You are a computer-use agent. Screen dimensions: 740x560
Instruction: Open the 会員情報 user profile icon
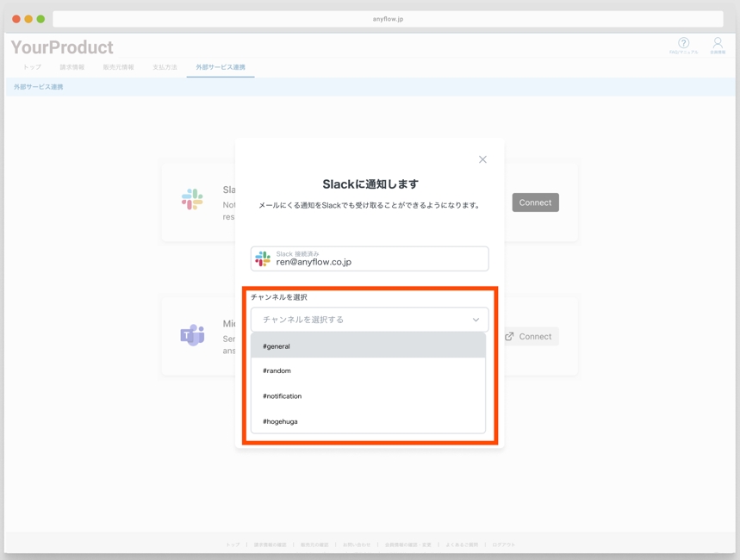(717, 43)
